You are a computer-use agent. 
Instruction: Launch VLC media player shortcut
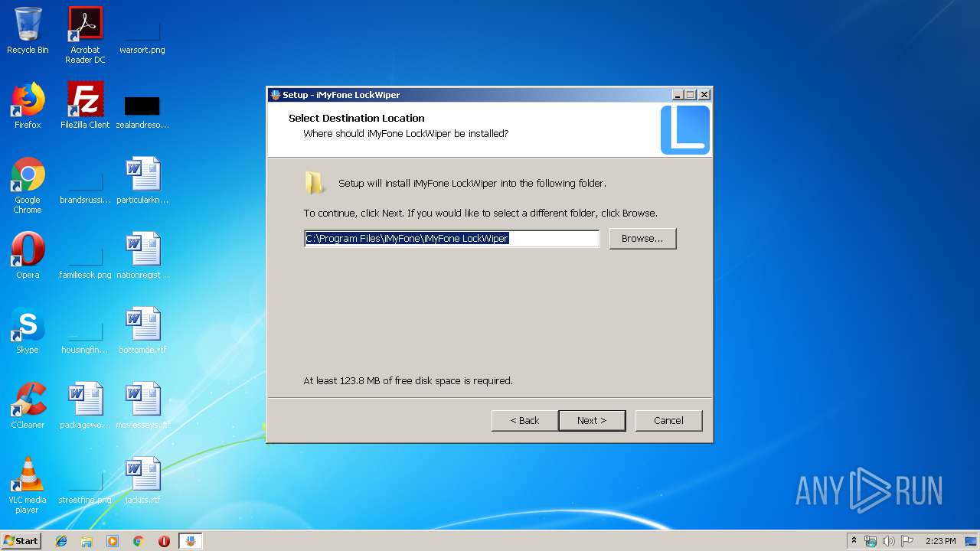pos(28,485)
